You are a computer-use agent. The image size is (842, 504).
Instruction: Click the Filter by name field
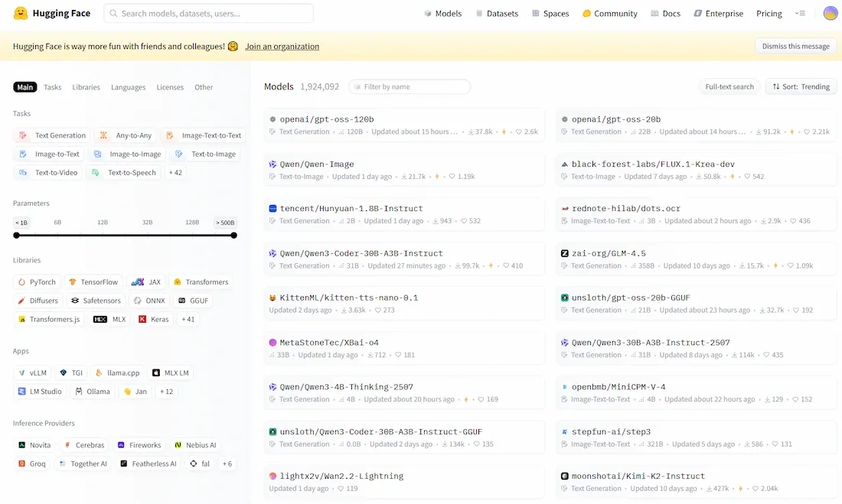click(x=410, y=86)
